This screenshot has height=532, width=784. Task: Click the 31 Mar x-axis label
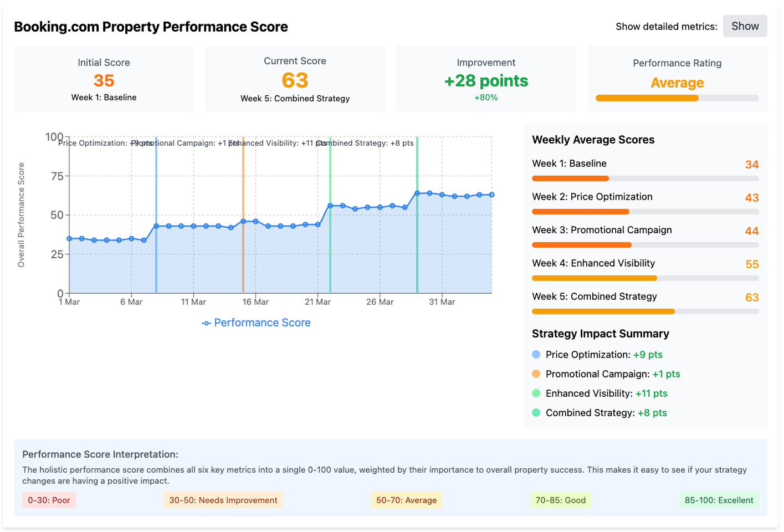(442, 302)
